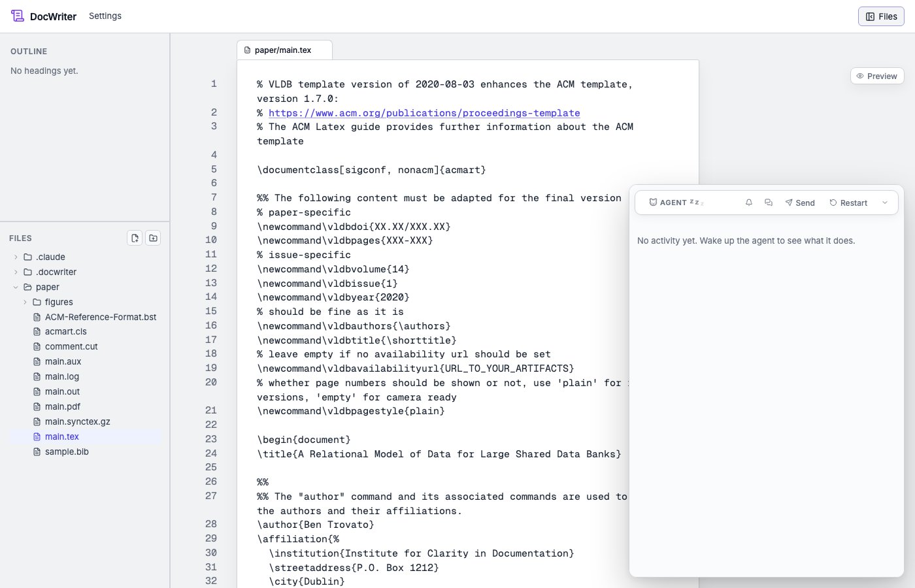Click the \author{Ben Trovato} line
This screenshot has height=588, width=915.
316,525
